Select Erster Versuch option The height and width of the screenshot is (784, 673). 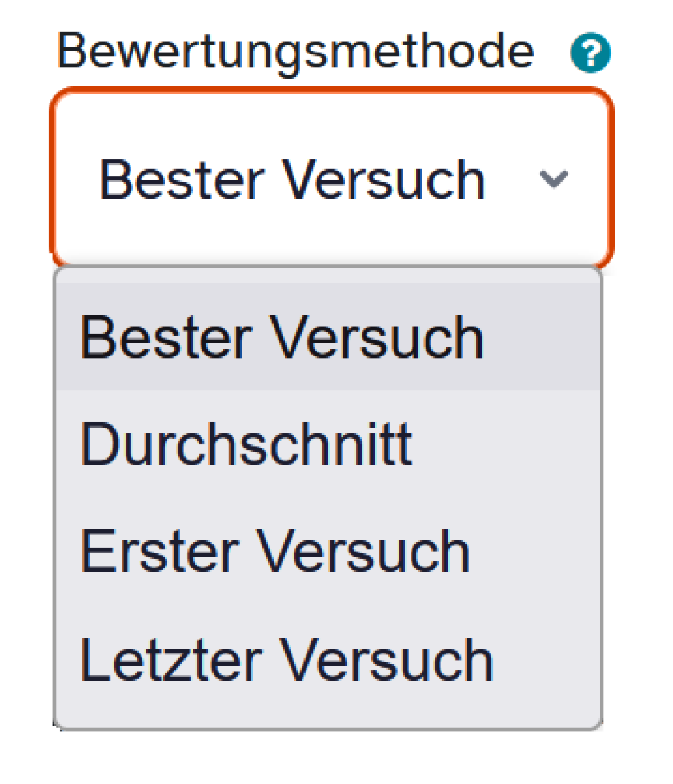(x=275, y=552)
